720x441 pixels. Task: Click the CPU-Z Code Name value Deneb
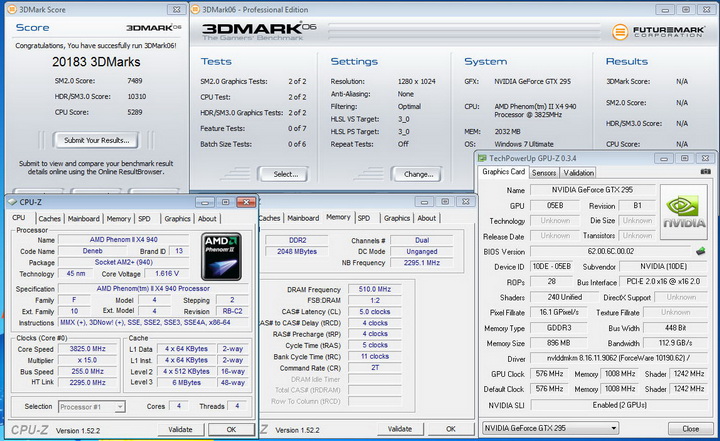point(92,251)
